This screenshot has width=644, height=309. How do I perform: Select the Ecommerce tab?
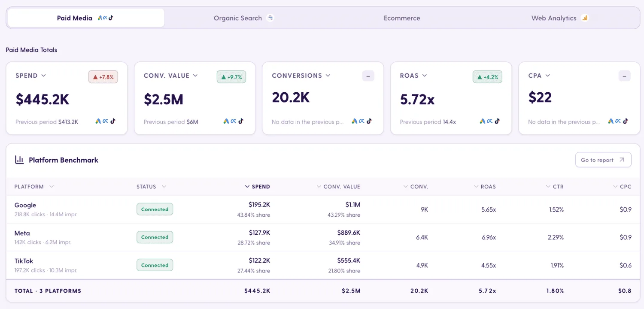(x=402, y=18)
